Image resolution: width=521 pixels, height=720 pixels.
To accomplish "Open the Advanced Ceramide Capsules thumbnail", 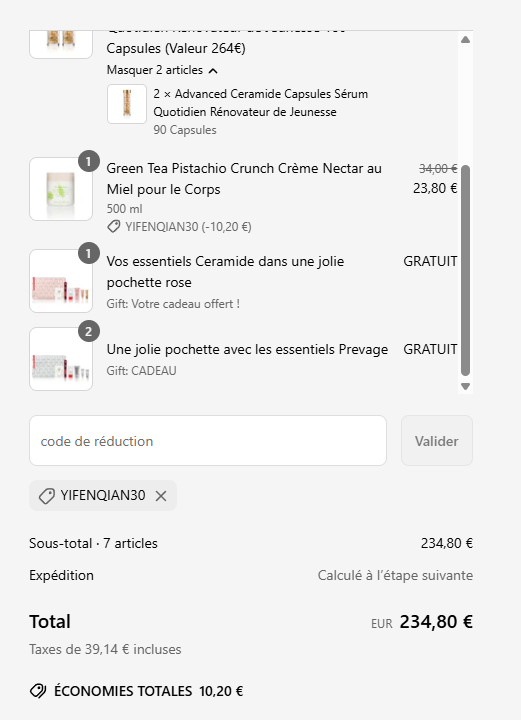I will click(x=127, y=104).
